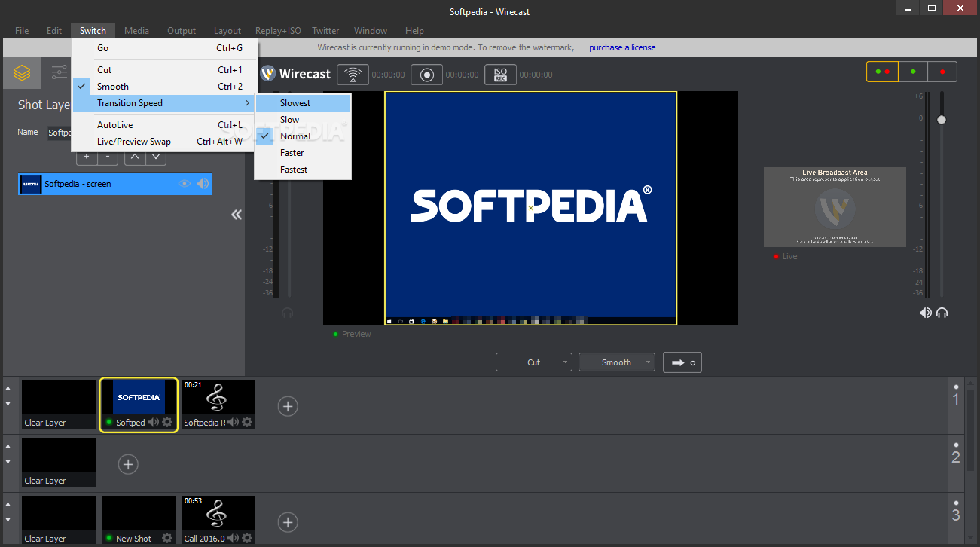The width and height of the screenshot is (980, 547).
Task: Choose Live/Preview Swap menu item
Action: [x=165, y=142]
